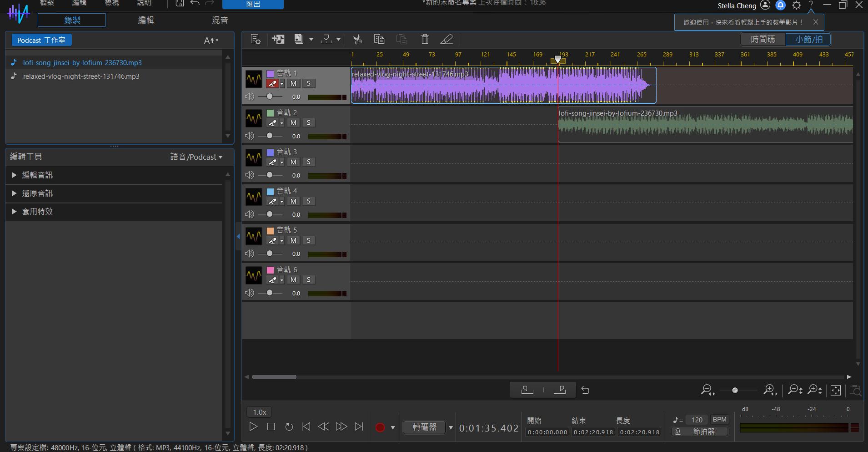Click the stop playback button

271,427
